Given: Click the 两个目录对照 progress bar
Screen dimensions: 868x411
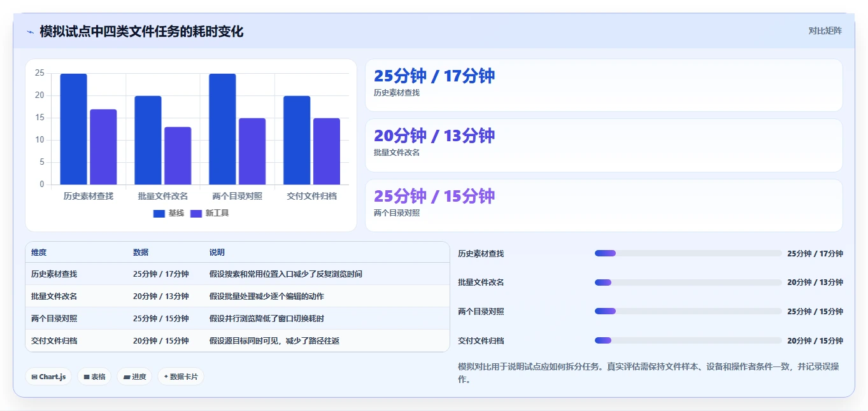Looking at the screenshot, I should click(688, 311).
